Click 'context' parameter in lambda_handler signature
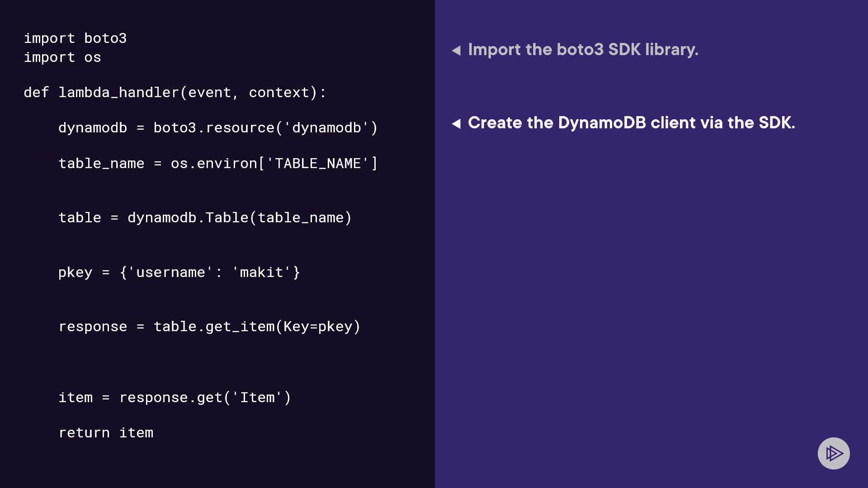868x488 pixels. (x=279, y=93)
